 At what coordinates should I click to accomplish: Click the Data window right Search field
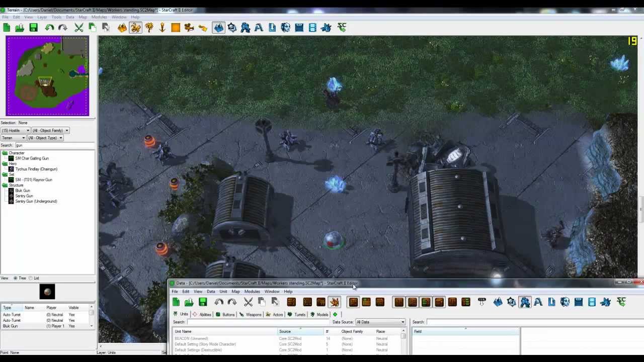pyautogui.click(x=535, y=322)
